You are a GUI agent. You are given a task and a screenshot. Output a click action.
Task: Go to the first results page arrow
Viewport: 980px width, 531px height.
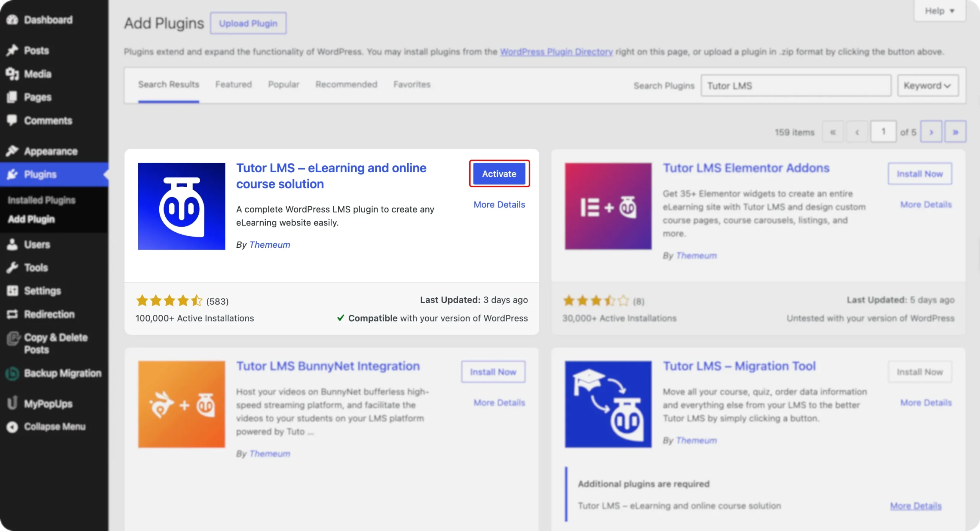[833, 132]
